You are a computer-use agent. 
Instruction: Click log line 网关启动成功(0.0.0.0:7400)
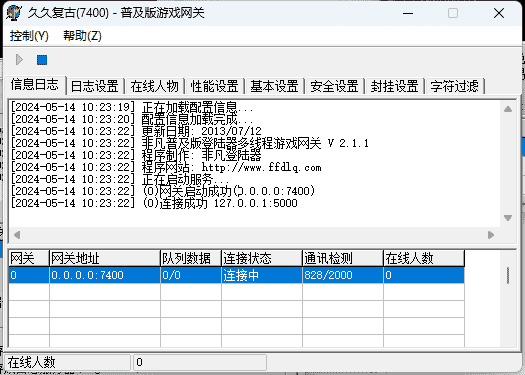163,192
